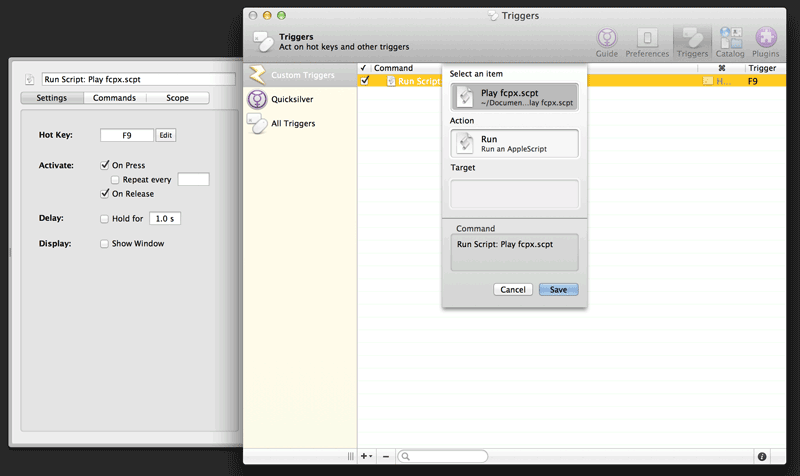Click the Hot Key F9 field
Viewport: 800px width, 476px height.
pos(127,135)
